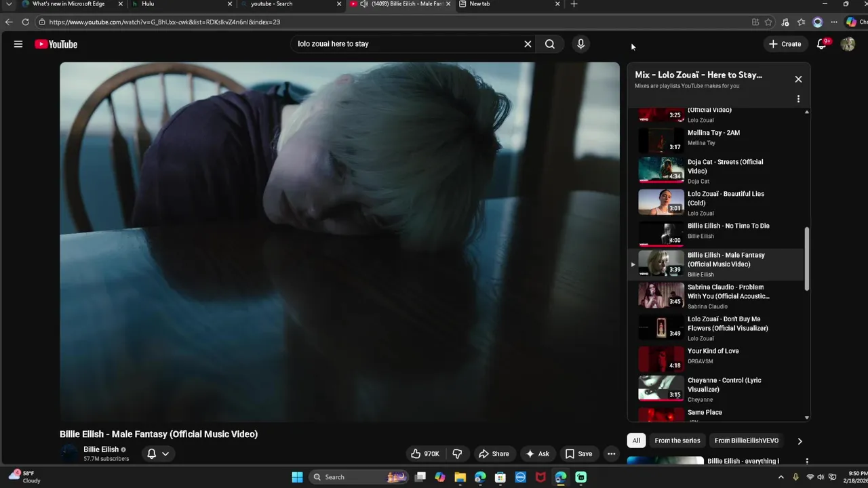
Task: Open Microsoft Store from taskbar
Action: point(500,477)
